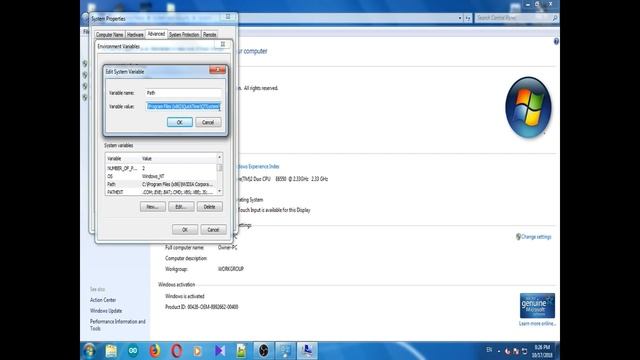The image size is (640, 360).
Task: Switch to the Hardware tab
Action: 135,35
